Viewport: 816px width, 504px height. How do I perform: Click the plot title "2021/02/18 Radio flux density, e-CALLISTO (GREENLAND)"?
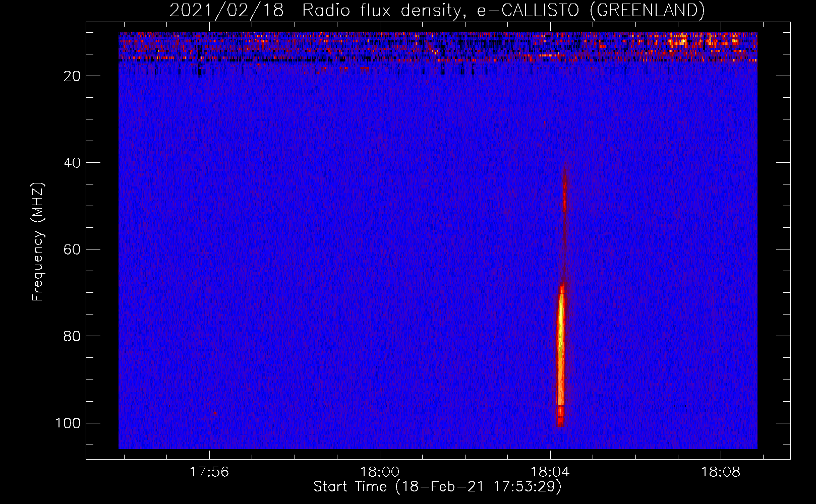tap(437, 10)
